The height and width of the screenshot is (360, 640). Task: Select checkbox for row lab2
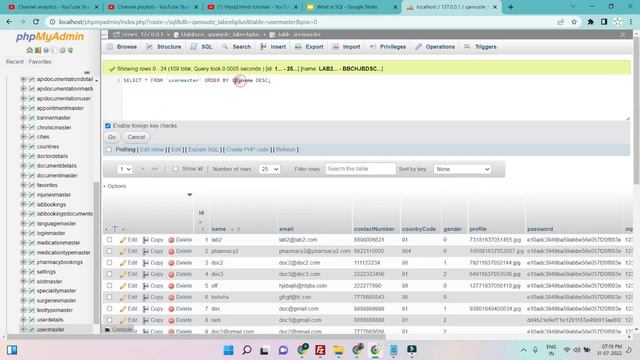pos(109,240)
